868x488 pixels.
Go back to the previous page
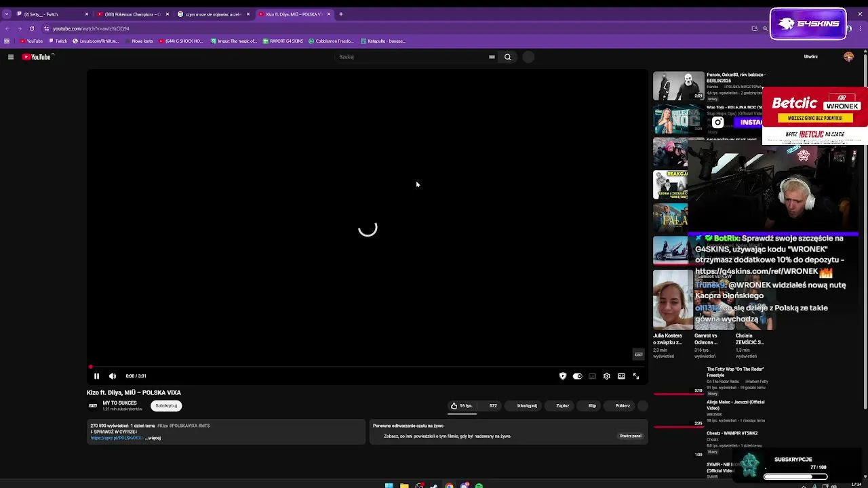(7, 28)
